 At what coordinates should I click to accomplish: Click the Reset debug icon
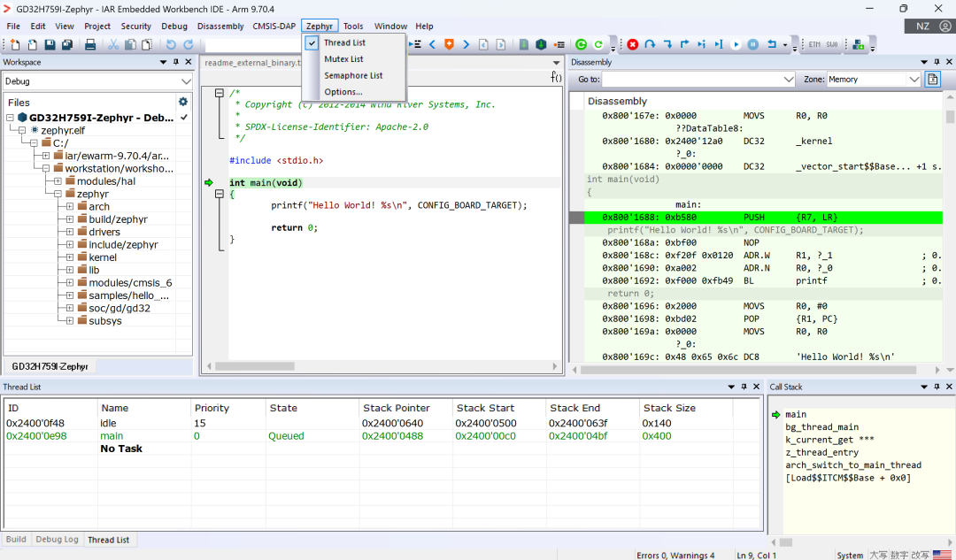tap(772, 44)
